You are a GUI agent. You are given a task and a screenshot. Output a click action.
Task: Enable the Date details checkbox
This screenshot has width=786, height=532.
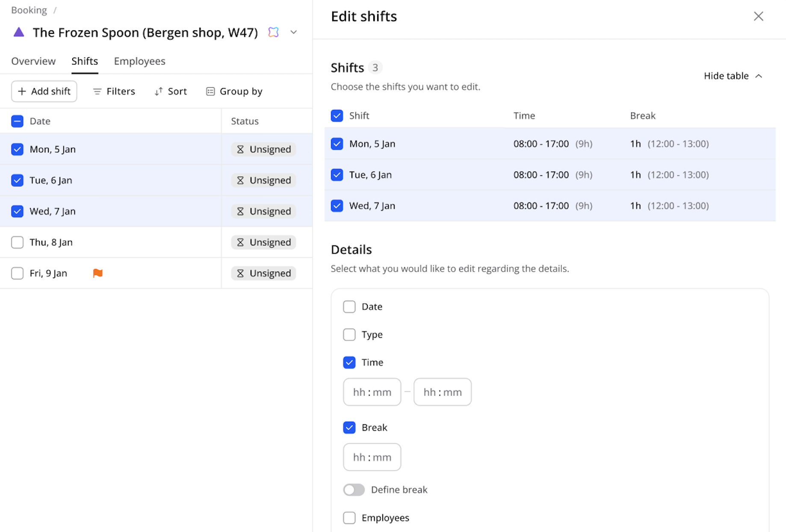pyautogui.click(x=349, y=307)
